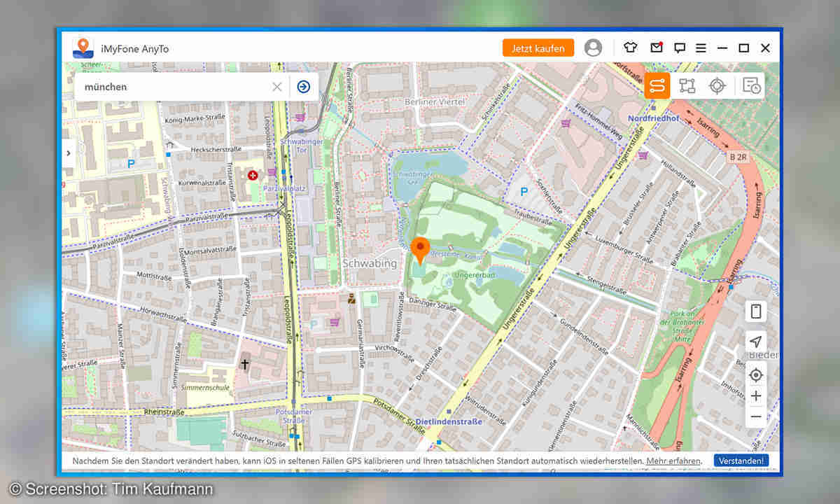Open the t-shirt skin icon
The width and height of the screenshot is (840, 504).
(631, 48)
